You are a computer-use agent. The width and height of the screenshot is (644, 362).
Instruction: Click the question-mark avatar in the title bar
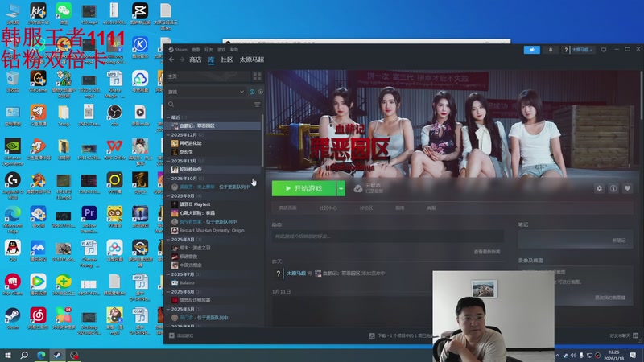pos(566,50)
